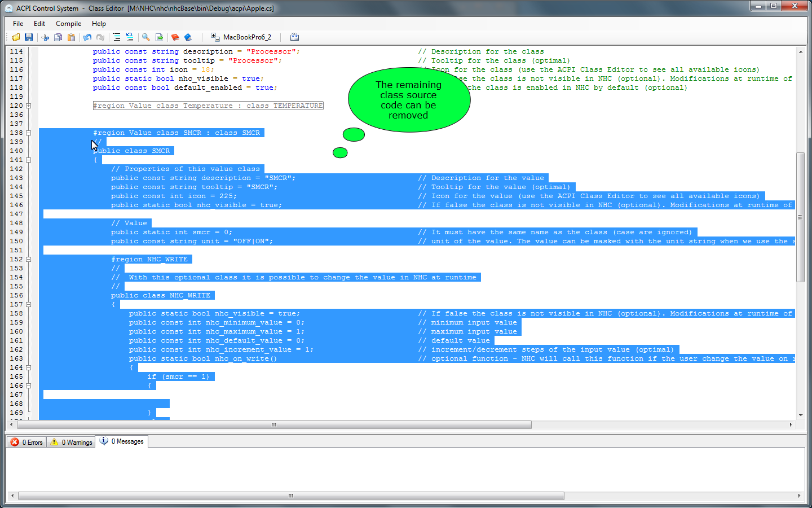This screenshot has height=508, width=812.
Task: Click the red book icon
Action: click(x=175, y=37)
